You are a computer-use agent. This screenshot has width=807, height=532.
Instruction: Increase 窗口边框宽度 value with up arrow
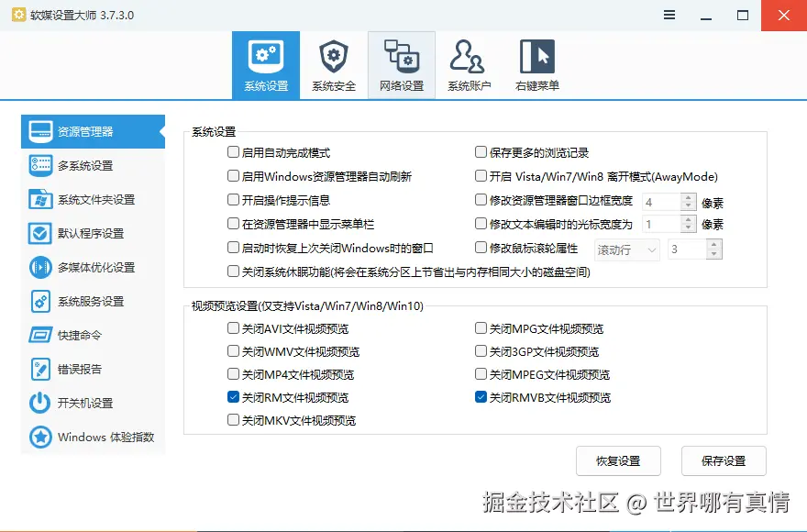pyautogui.click(x=688, y=198)
